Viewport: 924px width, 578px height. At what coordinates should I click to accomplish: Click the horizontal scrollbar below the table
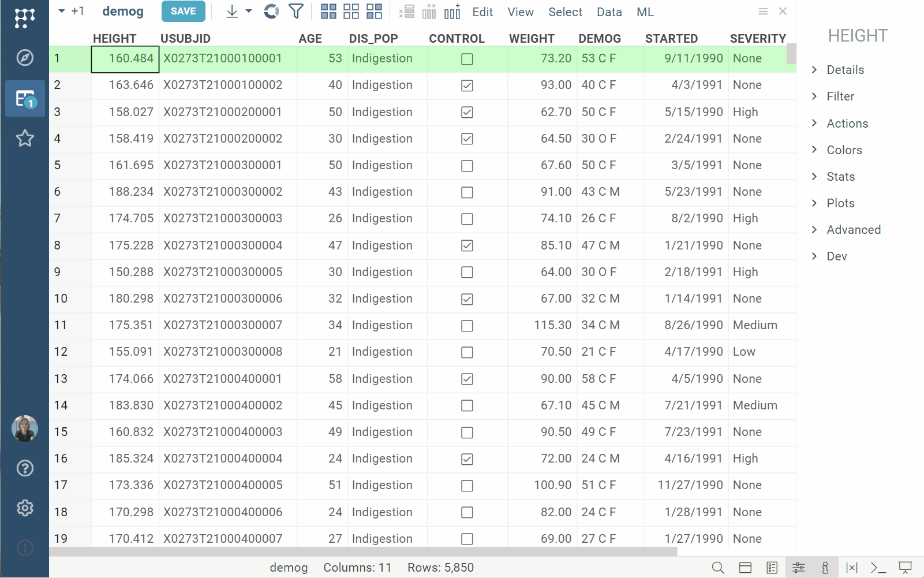(364, 551)
